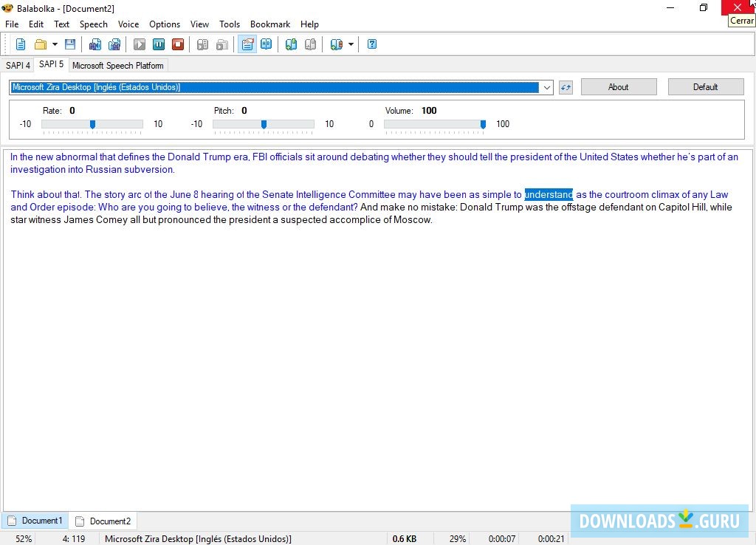Minimize the Balabolka window
The width and height of the screenshot is (756, 545).
tap(670, 7)
